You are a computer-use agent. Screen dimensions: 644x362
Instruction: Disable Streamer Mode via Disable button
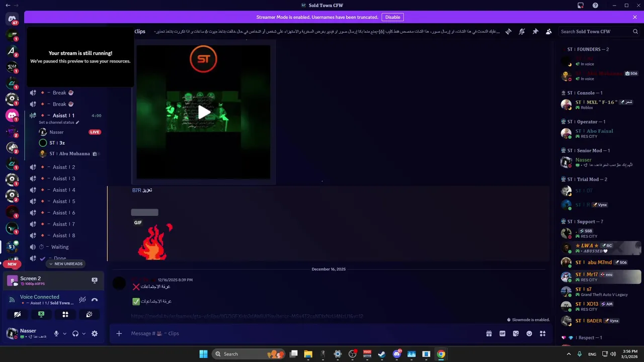[392, 17]
